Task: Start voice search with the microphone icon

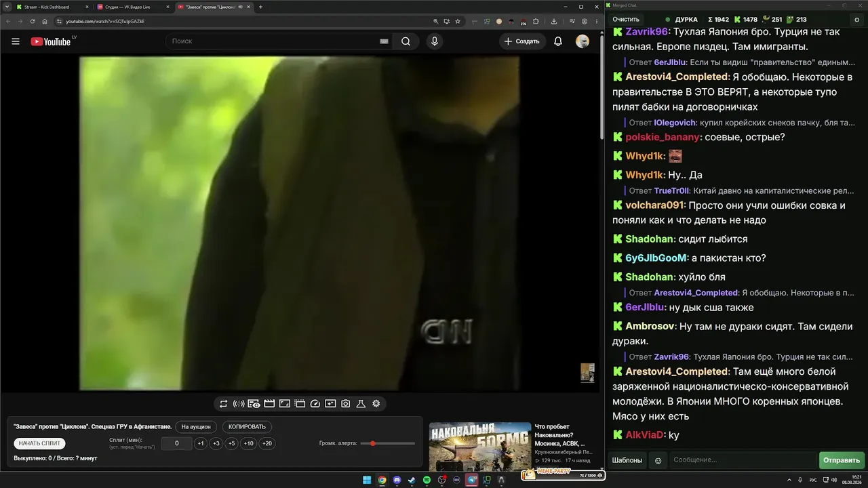Action: pyautogui.click(x=435, y=41)
